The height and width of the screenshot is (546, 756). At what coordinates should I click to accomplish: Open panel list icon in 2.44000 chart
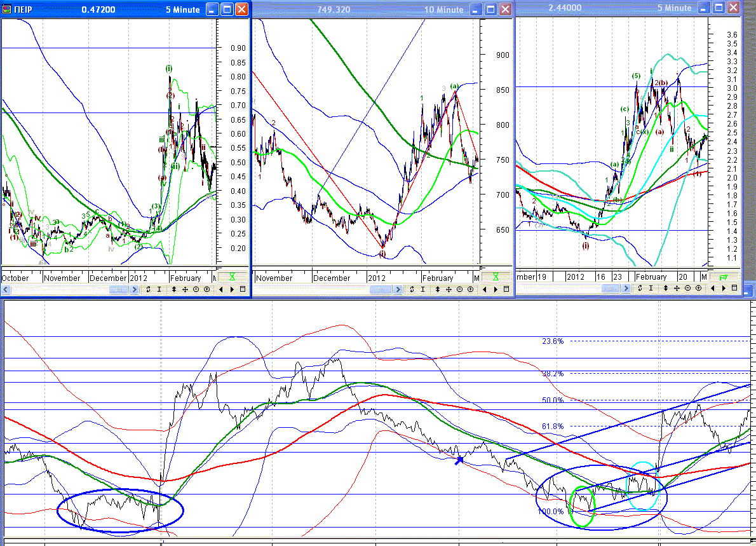[734, 289]
